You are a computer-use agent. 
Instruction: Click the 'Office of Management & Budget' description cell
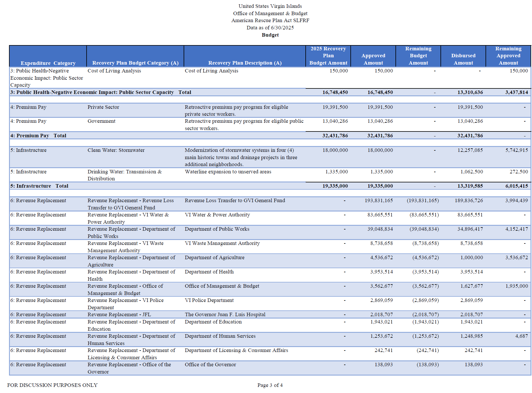[x=222, y=286]
